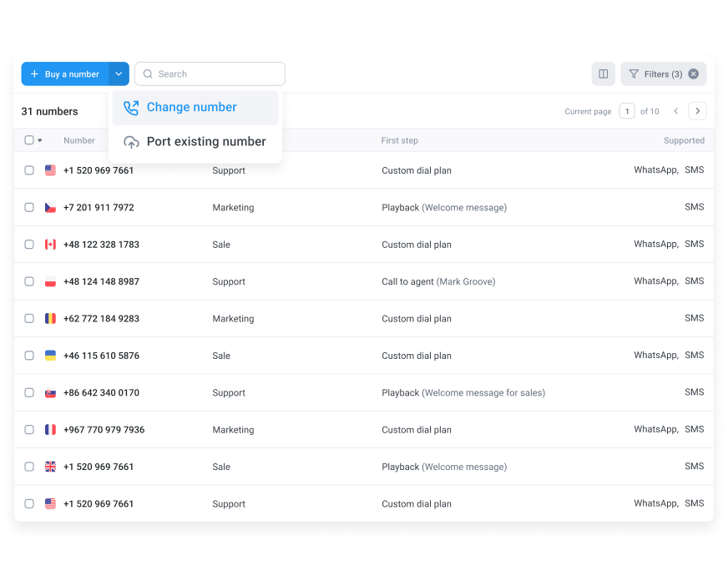Click the Change number phone icon

pos(131,108)
